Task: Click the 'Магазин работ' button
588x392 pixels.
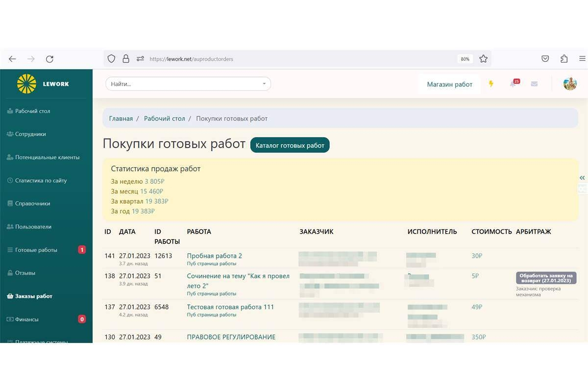Action: coord(449,84)
